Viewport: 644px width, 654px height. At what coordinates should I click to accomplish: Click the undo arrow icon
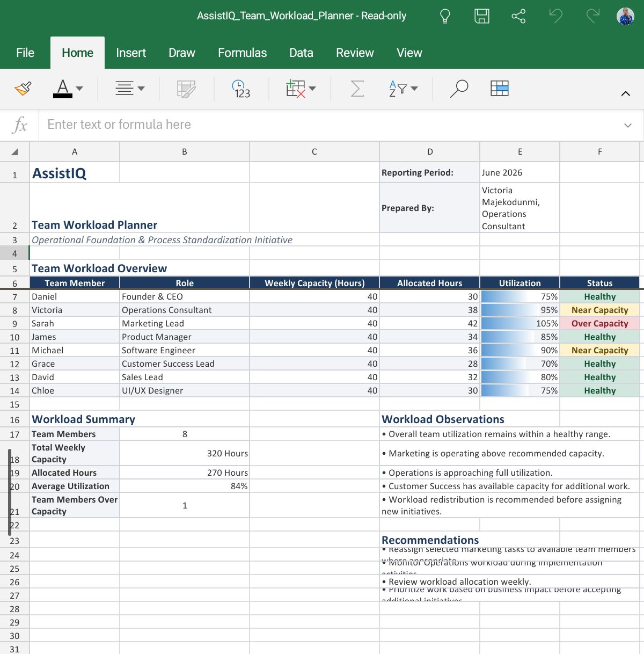click(556, 16)
